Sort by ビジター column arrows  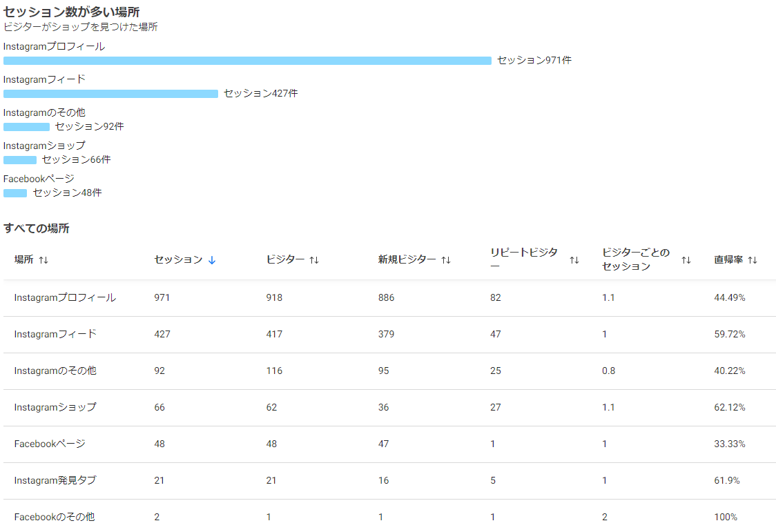click(x=314, y=260)
